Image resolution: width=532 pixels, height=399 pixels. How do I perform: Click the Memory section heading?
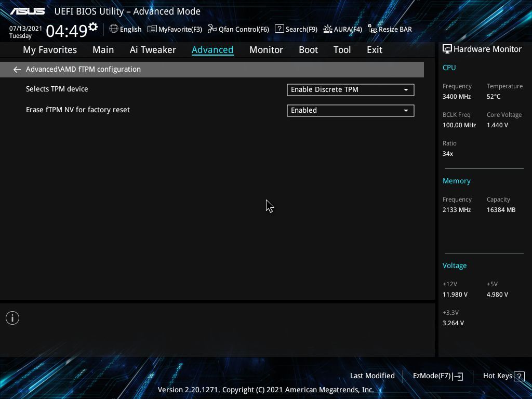tap(456, 181)
